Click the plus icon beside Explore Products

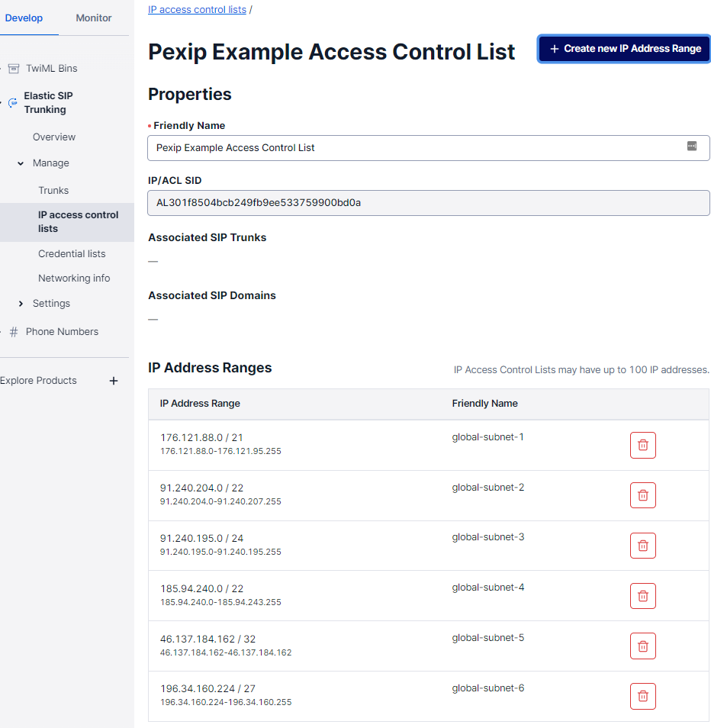point(114,381)
